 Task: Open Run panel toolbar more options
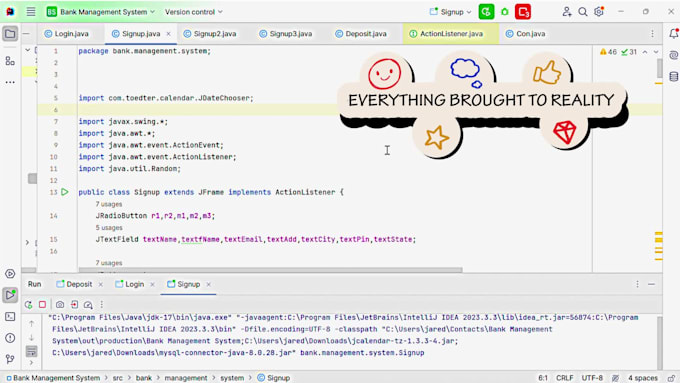[x=102, y=304]
